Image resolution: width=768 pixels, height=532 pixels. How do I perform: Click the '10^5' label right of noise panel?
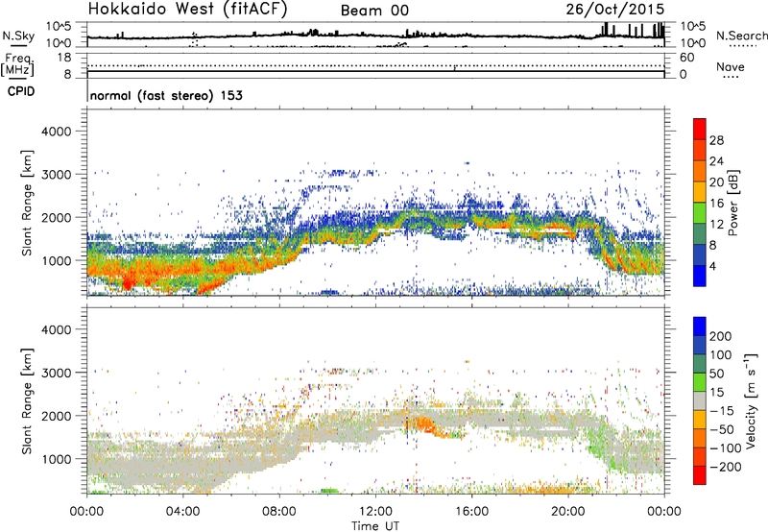point(692,26)
